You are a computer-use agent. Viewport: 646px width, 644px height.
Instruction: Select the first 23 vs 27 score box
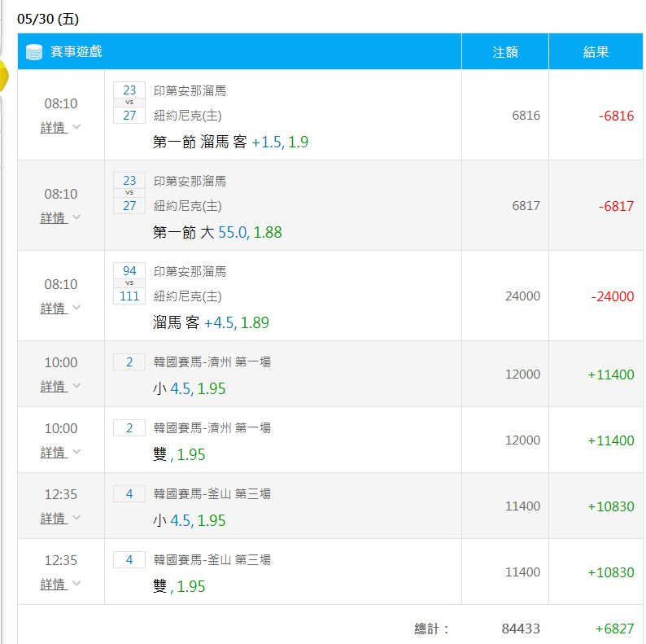129,103
